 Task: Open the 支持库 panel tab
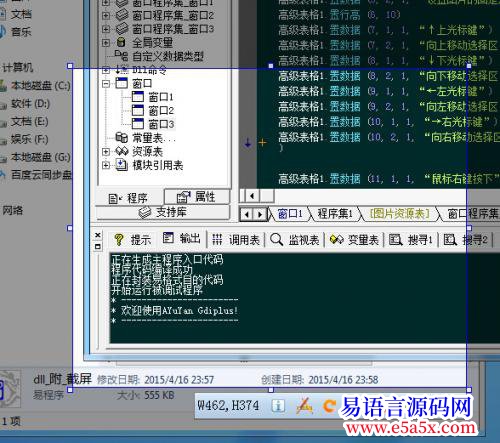(x=163, y=212)
